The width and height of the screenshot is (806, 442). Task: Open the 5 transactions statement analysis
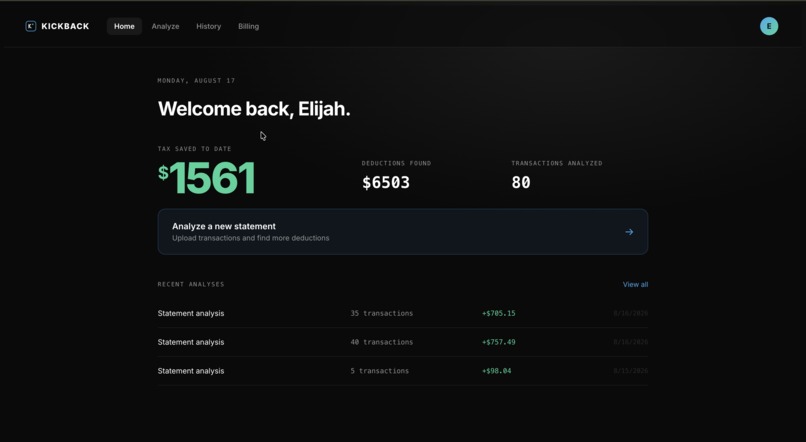click(402, 371)
